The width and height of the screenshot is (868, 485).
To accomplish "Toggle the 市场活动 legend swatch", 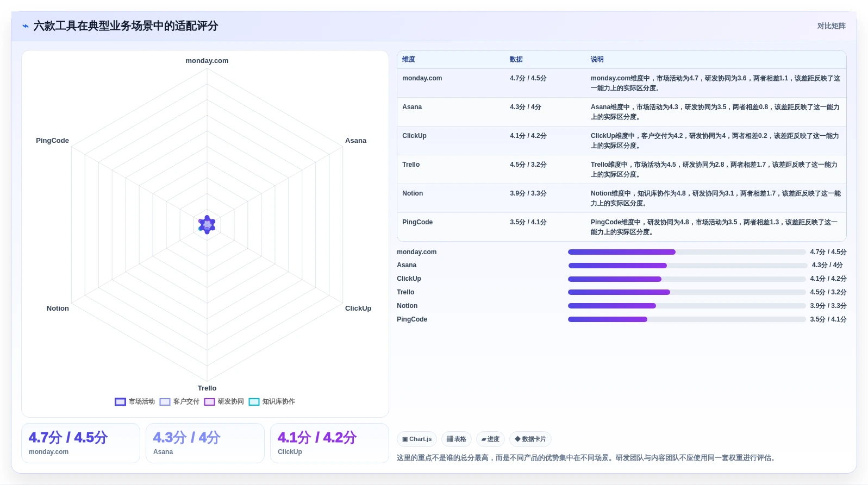I will [120, 402].
